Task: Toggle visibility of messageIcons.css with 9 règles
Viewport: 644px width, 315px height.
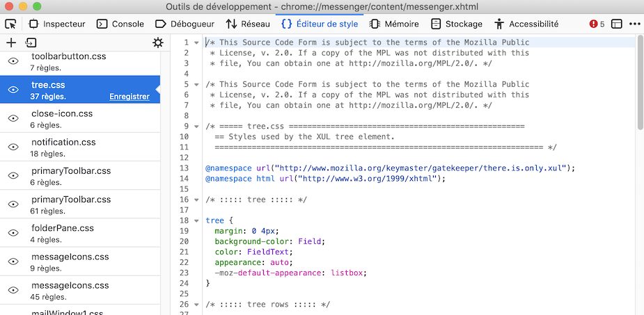Action: 13,261
